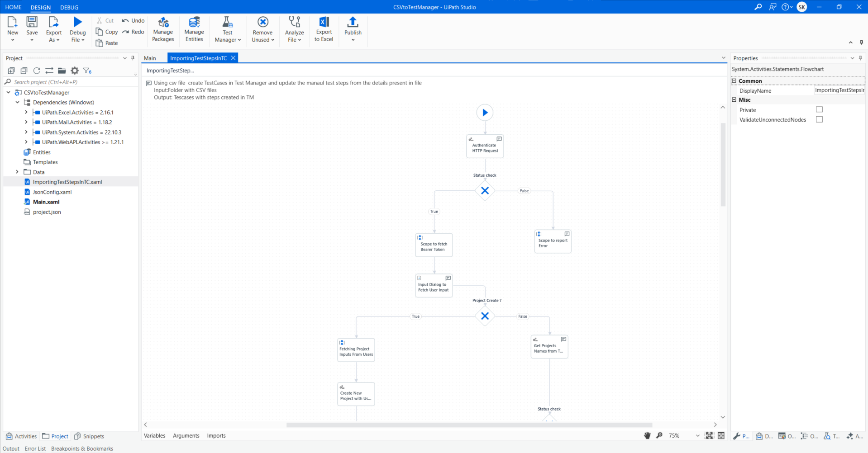This screenshot has width=868, height=453.
Task: Open Project panel filter funnel
Action: click(87, 71)
